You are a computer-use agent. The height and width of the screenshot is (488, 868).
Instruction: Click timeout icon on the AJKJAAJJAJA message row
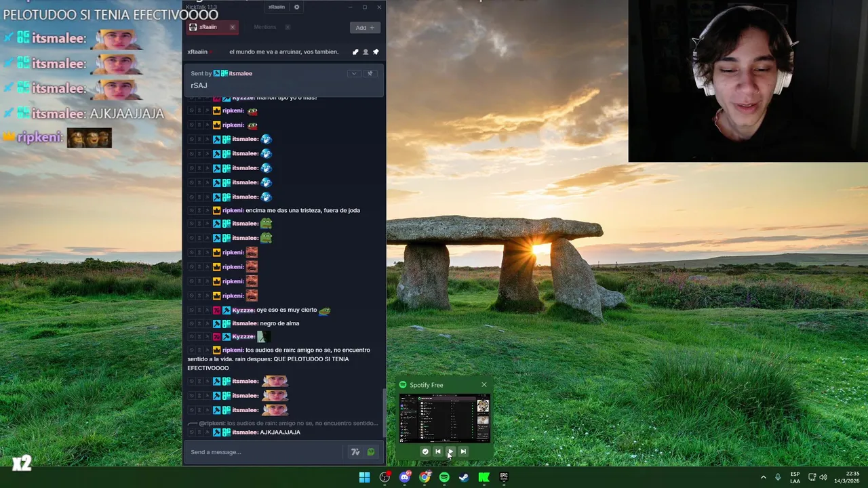pyautogui.click(x=199, y=432)
